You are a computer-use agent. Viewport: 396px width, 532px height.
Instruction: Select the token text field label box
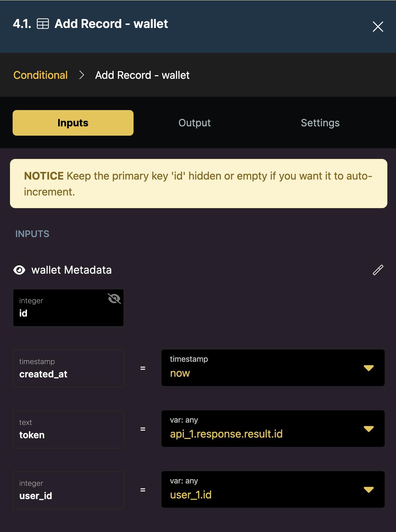pyautogui.click(x=68, y=429)
